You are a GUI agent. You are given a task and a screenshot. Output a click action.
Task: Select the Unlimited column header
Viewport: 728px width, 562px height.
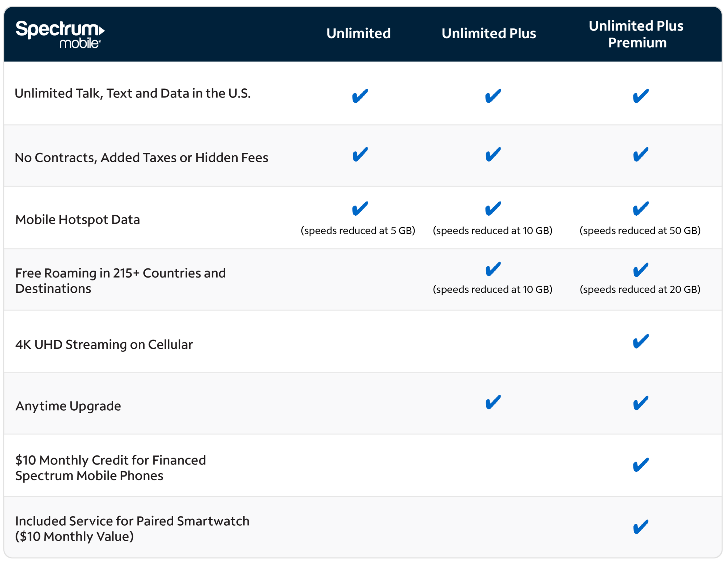359,33
